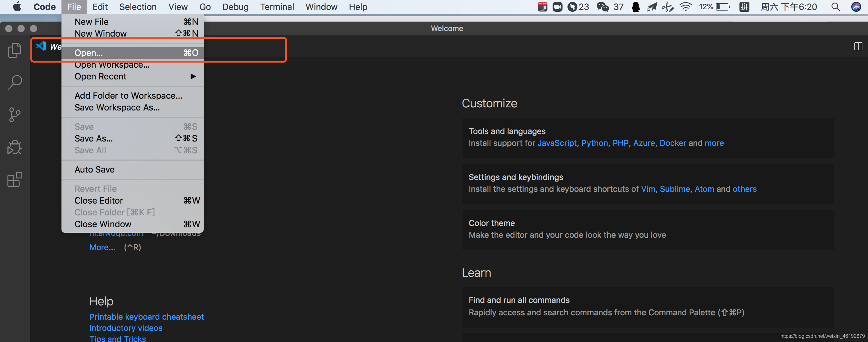Open the Debug menu

click(x=235, y=7)
